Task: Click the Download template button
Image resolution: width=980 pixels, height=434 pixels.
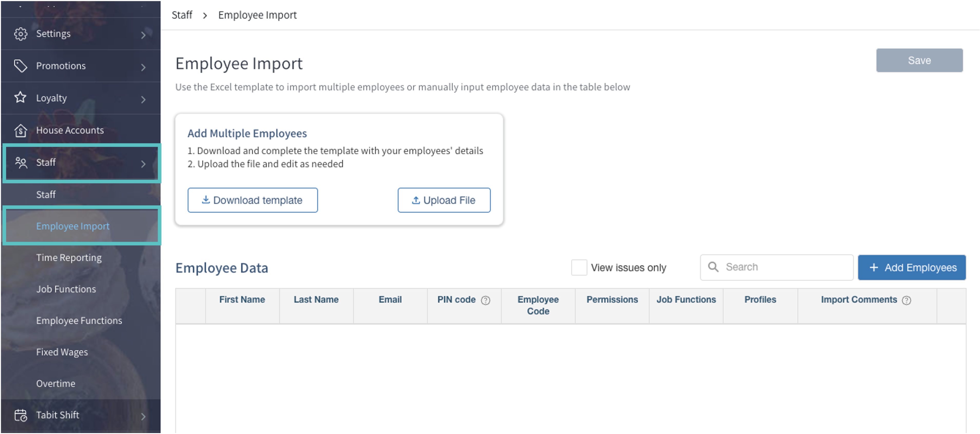Action: (253, 200)
